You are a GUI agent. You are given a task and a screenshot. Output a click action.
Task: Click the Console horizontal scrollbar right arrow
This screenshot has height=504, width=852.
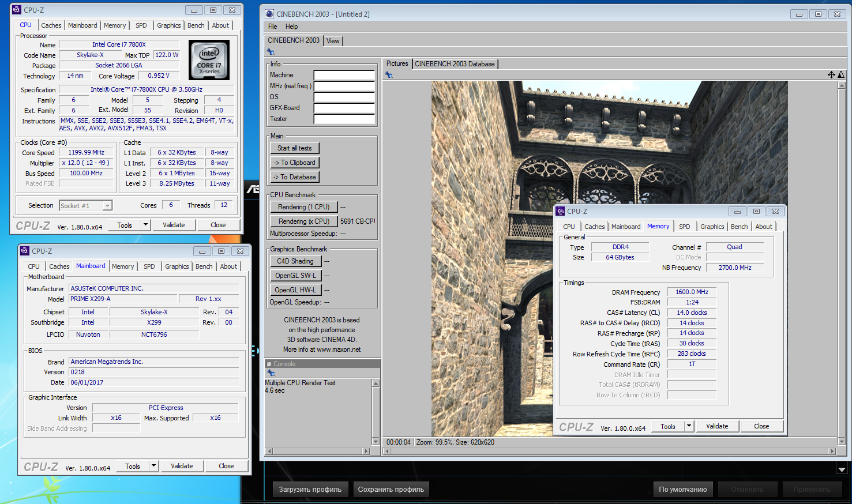point(365,451)
